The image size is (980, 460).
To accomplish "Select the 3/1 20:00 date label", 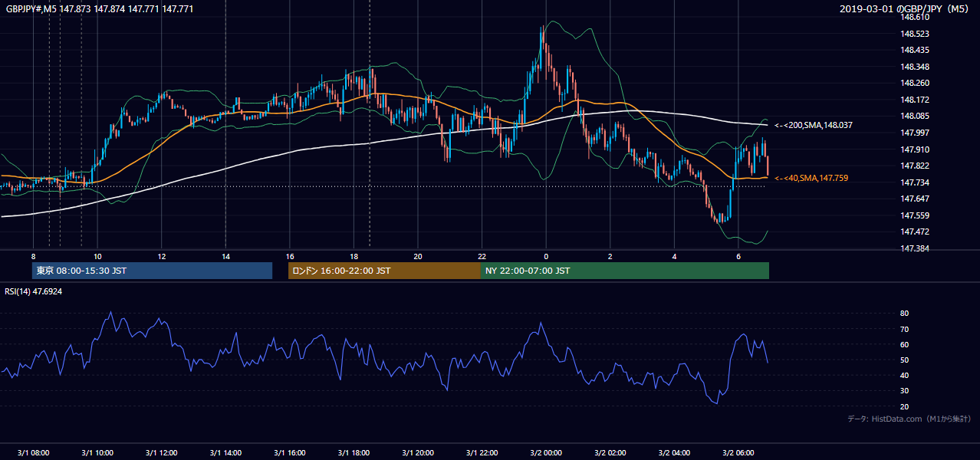I will pyautogui.click(x=418, y=453).
